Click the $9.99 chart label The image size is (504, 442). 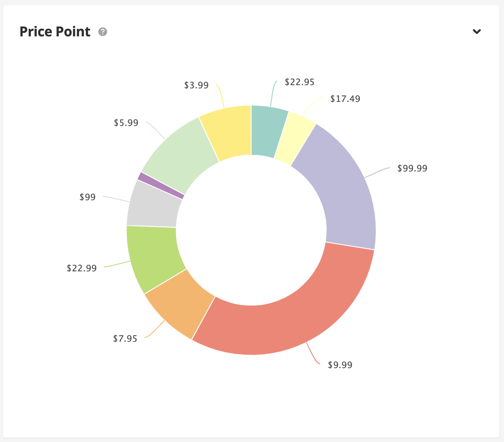click(340, 365)
